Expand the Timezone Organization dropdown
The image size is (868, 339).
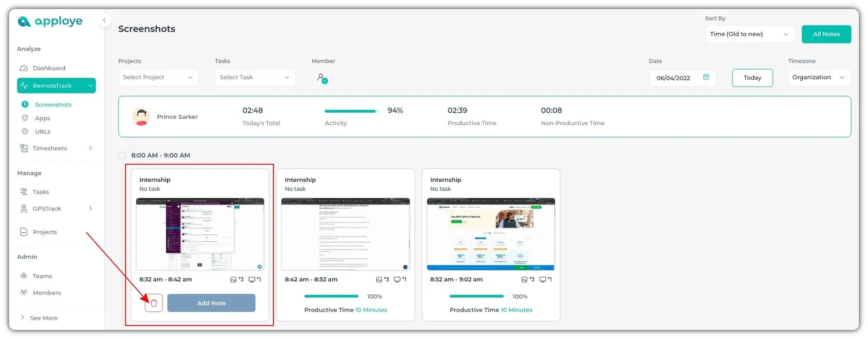pos(819,78)
